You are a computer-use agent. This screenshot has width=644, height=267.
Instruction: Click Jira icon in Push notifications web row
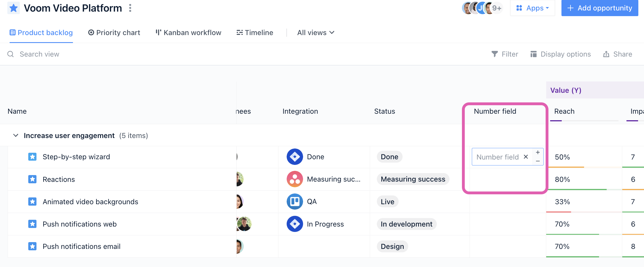click(x=295, y=224)
